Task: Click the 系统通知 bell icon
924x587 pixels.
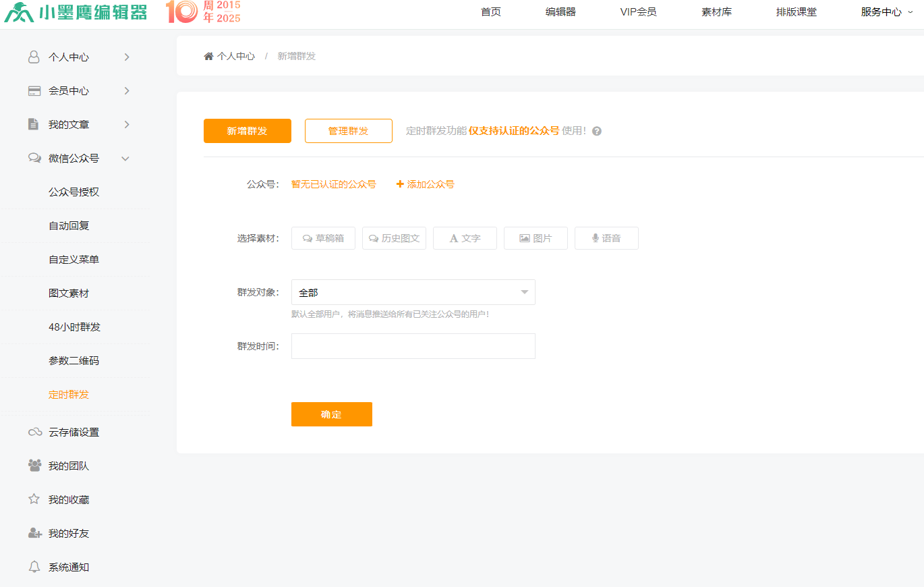Action: pos(34,567)
